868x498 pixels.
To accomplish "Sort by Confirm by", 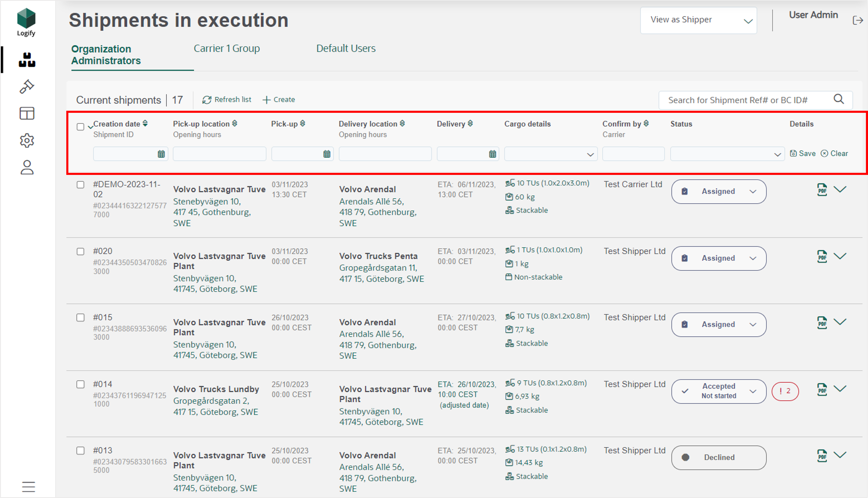I will [646, 124].
